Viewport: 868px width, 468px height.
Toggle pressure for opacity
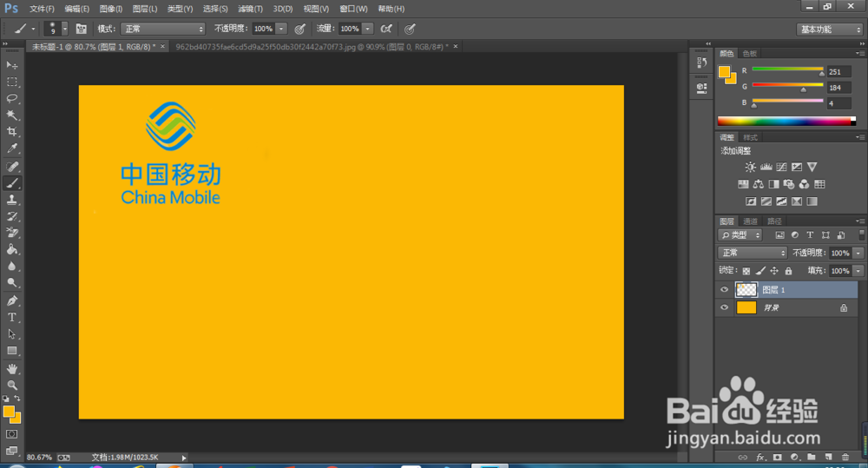click(x=299, y=29)
